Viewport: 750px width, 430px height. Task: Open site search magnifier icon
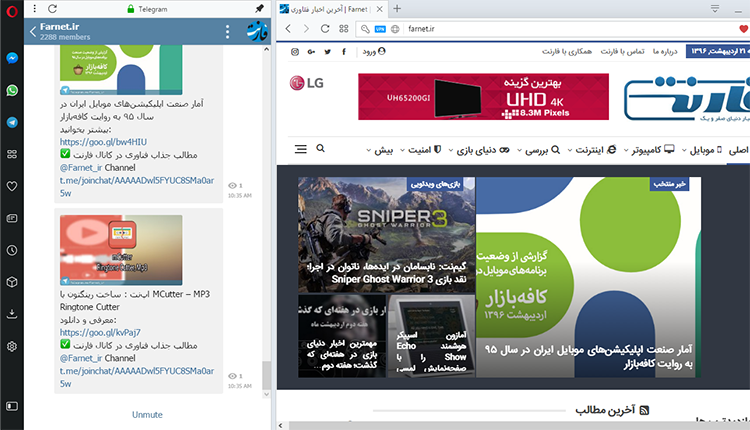click(320, 149)
